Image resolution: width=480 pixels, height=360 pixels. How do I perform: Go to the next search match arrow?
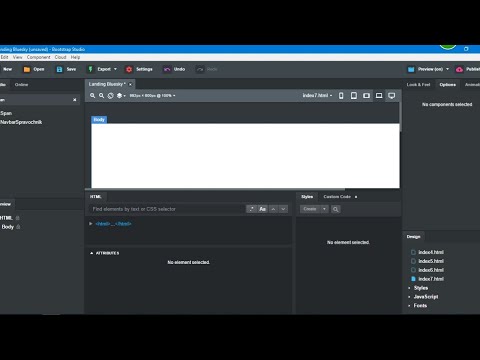point(283,209)
